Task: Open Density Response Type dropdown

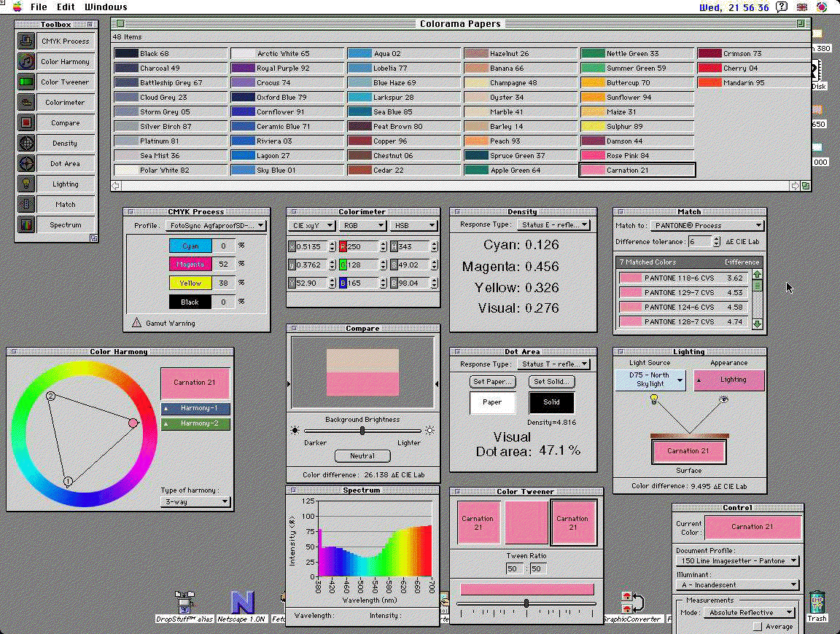Action: [x=553, y=225]
